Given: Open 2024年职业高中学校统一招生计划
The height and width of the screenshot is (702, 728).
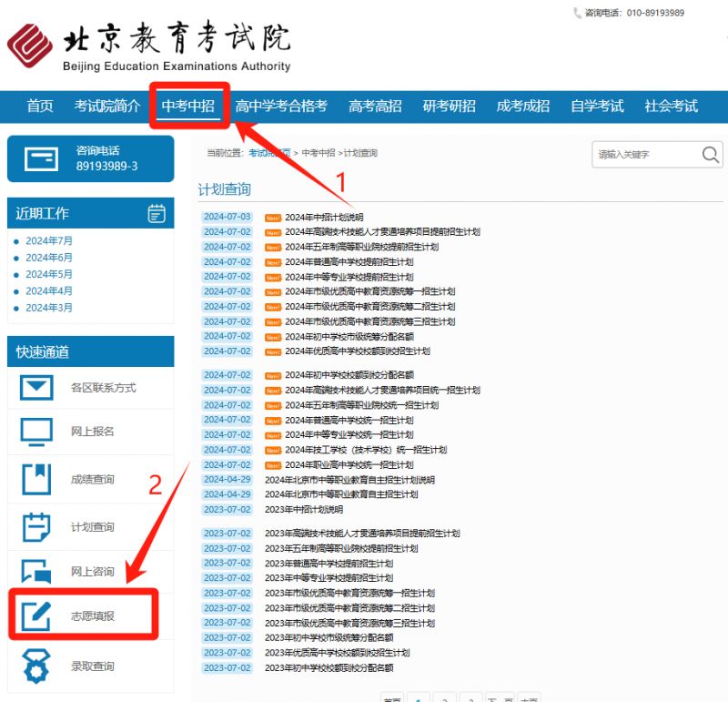Looking at the screenshot, I should [349, 464].
